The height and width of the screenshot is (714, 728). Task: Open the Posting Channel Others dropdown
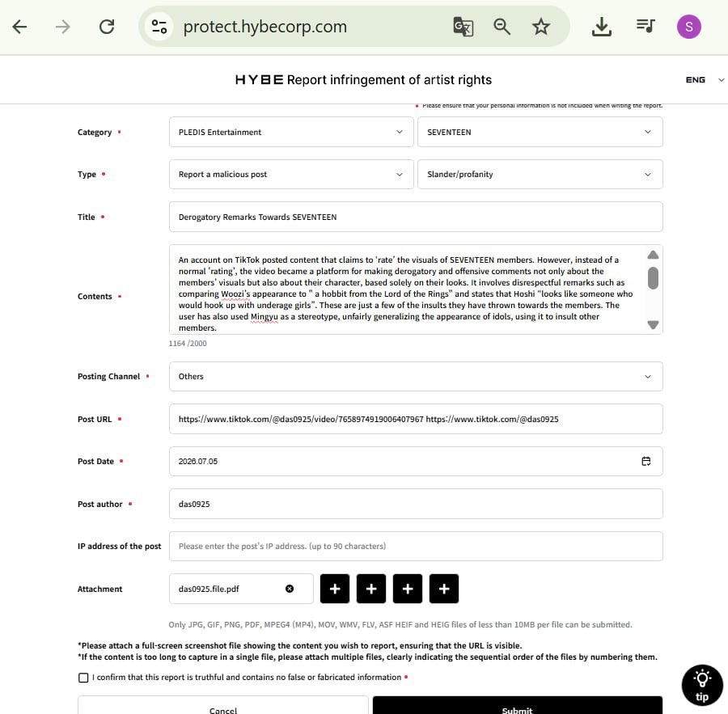(x=416, y=376)
